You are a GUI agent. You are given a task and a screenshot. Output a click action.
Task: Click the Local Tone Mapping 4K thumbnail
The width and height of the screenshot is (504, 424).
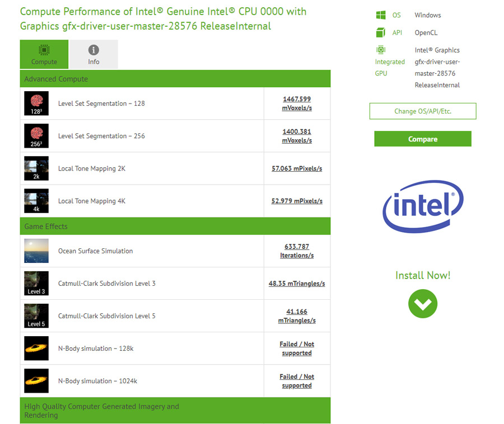tap(36, 201)
